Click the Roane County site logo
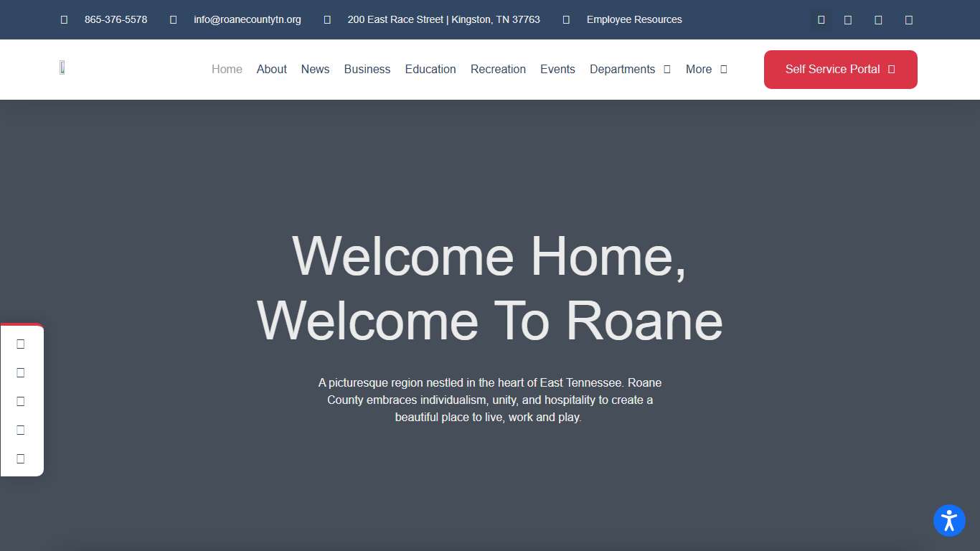 [62, 66]
